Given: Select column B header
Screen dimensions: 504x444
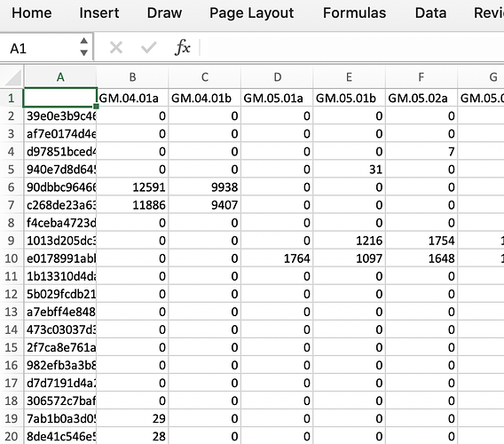Looking at the screenshot, I should 132,77.
